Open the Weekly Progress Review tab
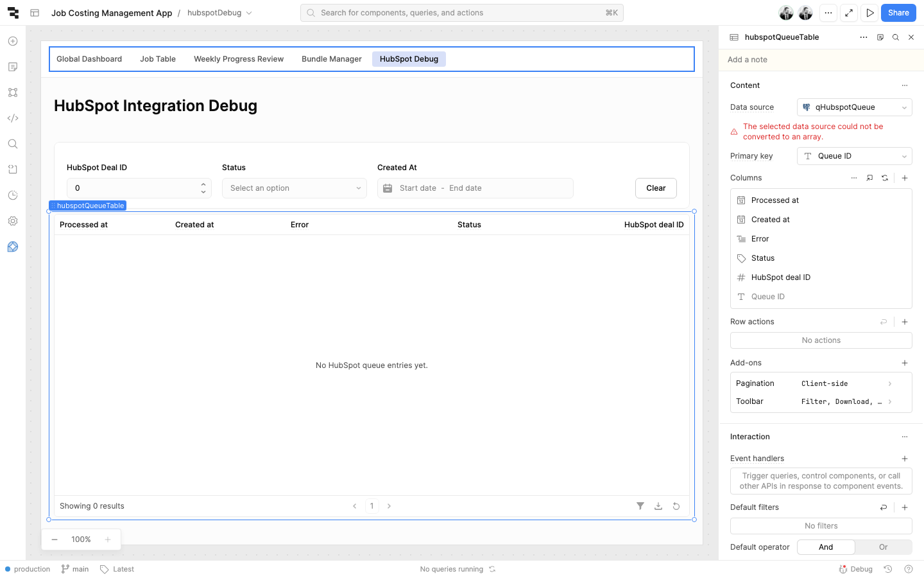The width and height of the screenshot is (924, 578). point(239,59)
